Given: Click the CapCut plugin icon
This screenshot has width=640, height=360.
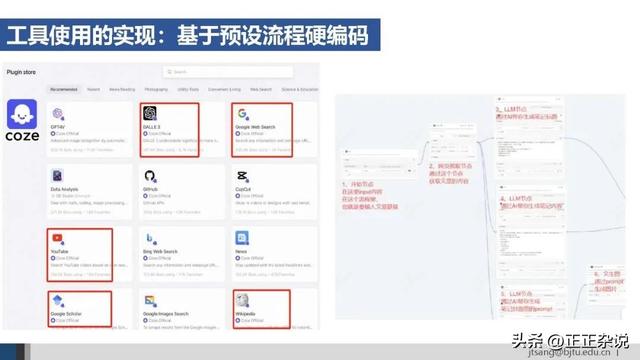Looking at the screenshot, I should pos(242,176).
